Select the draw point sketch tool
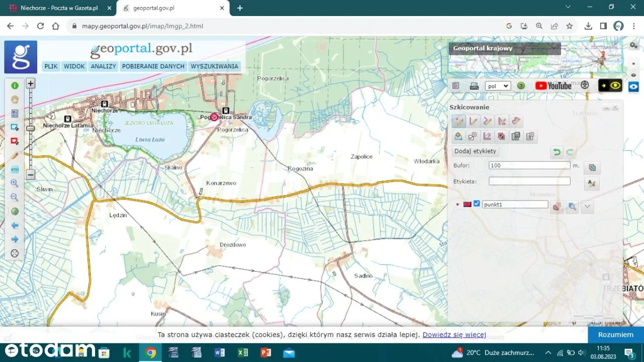 point(458,121)
